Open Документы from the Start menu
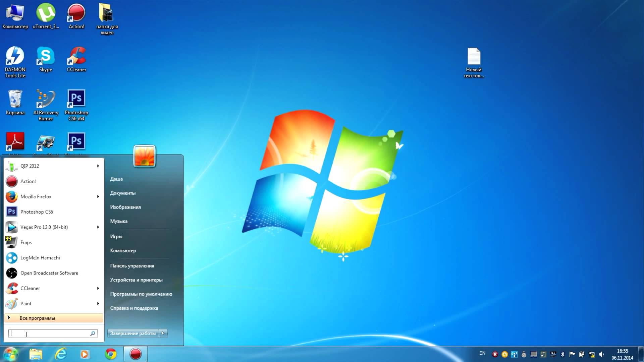 pyautogui.click(x=123, y=193)
